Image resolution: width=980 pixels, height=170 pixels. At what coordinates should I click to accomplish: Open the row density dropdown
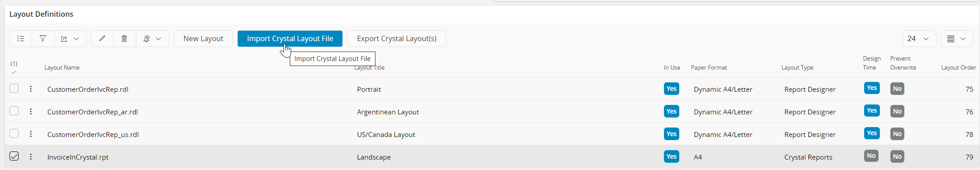coord(956,39)
